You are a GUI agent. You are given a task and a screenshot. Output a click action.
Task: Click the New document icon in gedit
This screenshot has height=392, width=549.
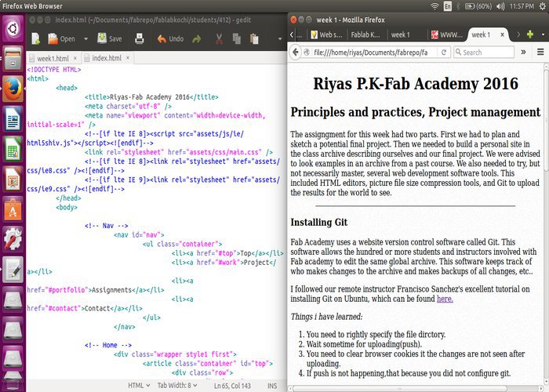tap(36, 39)
